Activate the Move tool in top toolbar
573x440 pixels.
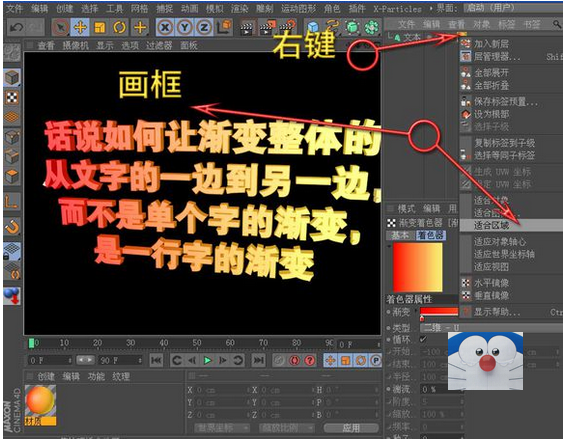point(80,28)
